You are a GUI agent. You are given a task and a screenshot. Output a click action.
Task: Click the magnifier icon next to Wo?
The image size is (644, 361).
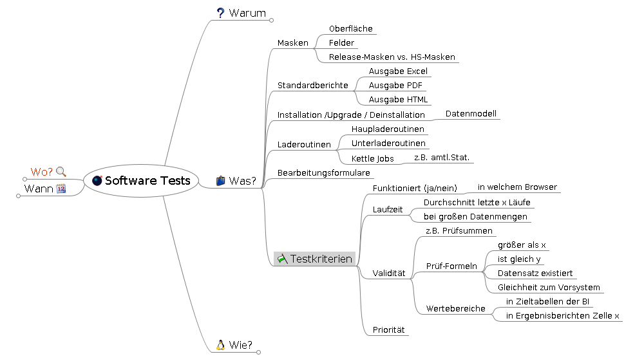[x=61, y=172]
